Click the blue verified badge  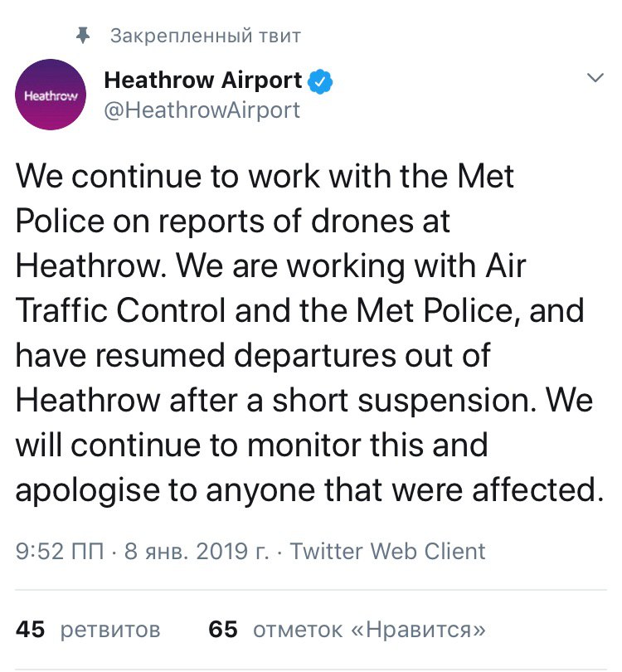321,81
